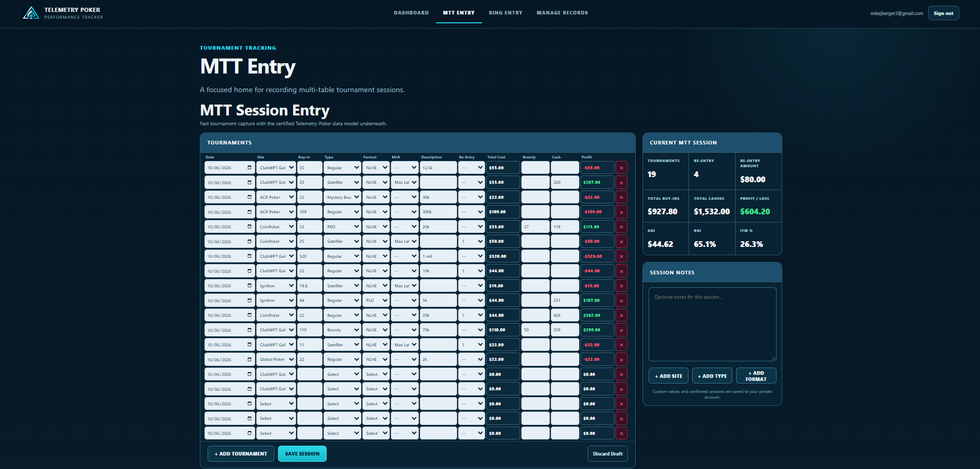Click the $604.20 profit/loss value
The width and height of the screenshot is (980, 469).
point(755,211)
